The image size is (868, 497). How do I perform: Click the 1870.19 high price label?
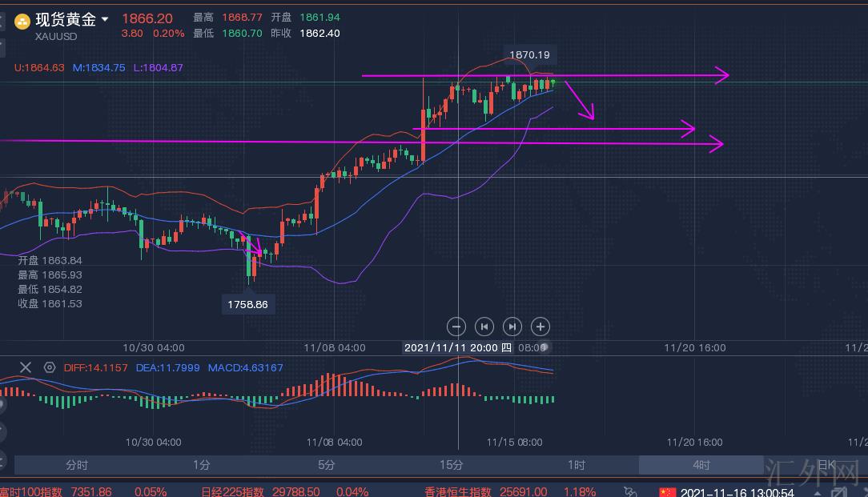click(x=529, y=55)
